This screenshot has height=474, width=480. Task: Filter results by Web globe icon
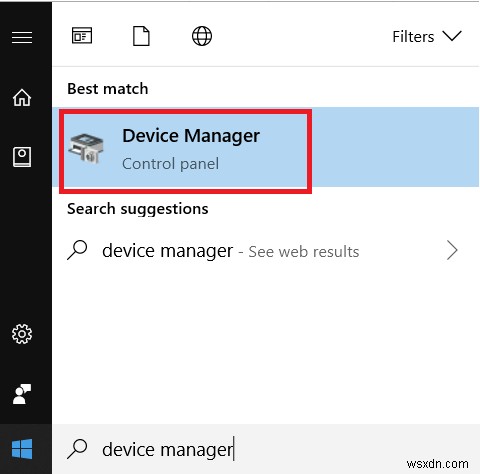point(202,36)
